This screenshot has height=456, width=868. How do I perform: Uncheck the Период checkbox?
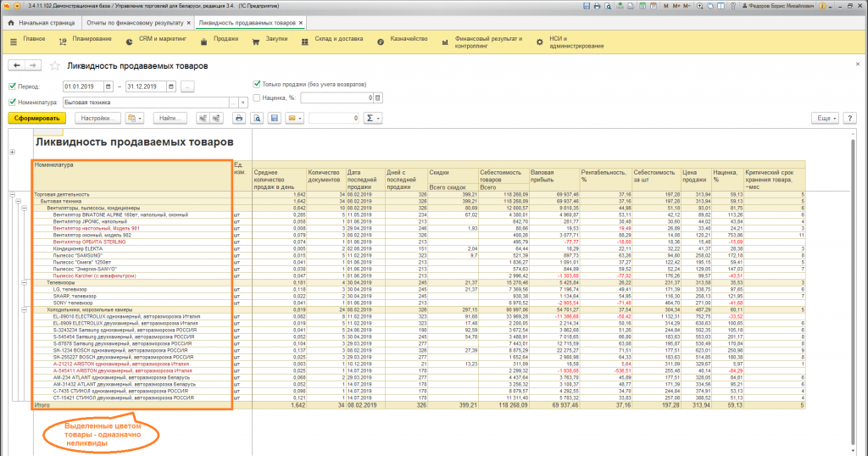click(12, 86)
